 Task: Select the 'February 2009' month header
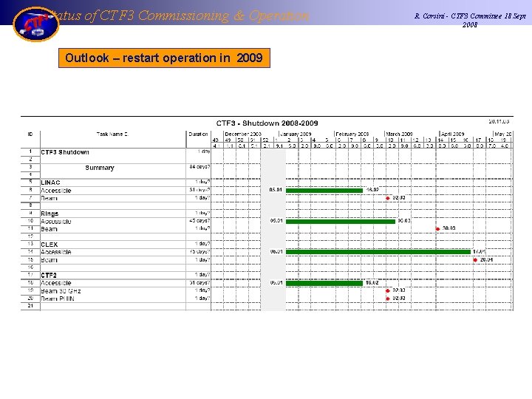352,134
